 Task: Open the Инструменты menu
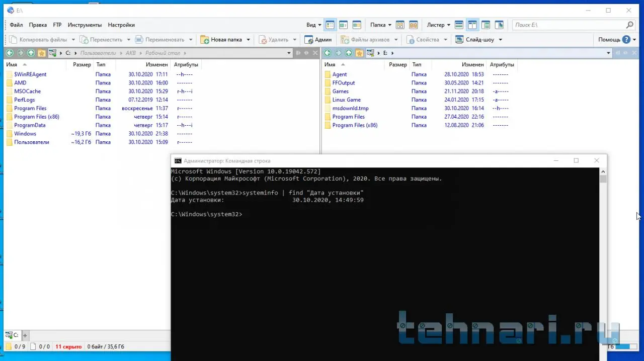click(85, 25)
